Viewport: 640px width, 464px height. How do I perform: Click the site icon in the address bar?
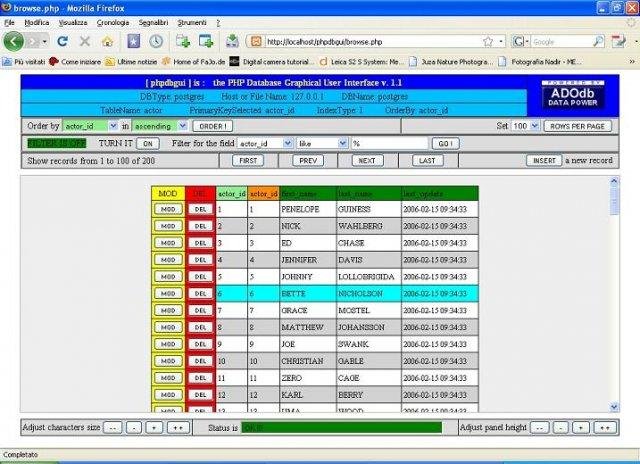256,41
